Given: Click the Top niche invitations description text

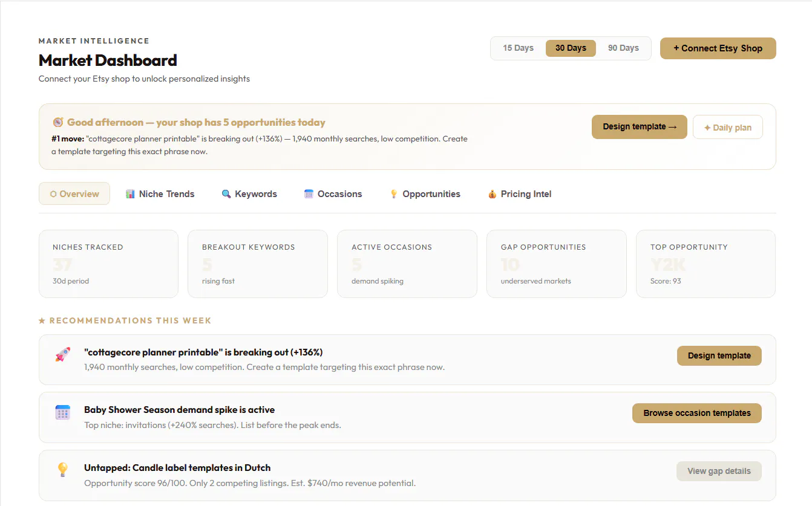Looking at the screenshot, I should [212, 425].
